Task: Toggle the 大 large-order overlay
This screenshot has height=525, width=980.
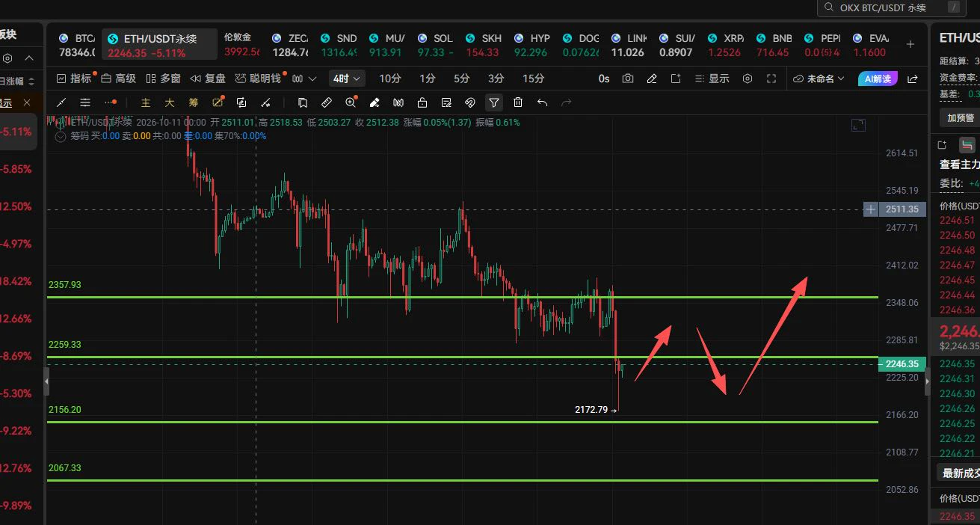Action: [170, 102]
